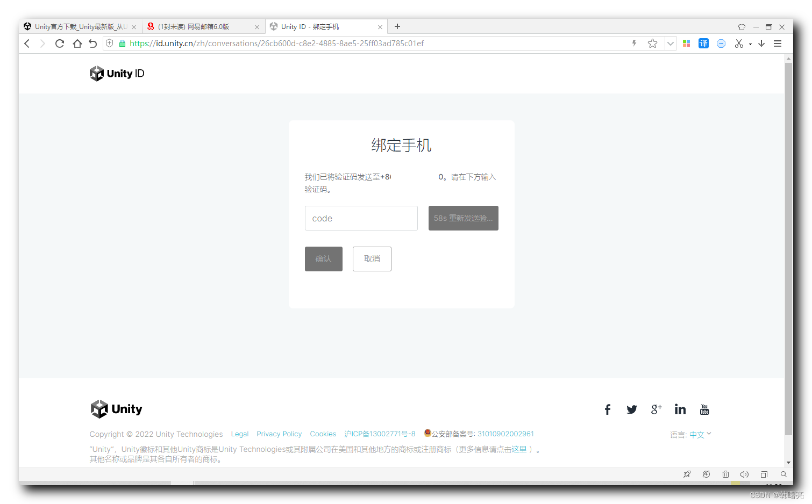
Task: Bookmark the page with the star icon
Action: coord(652,44)
